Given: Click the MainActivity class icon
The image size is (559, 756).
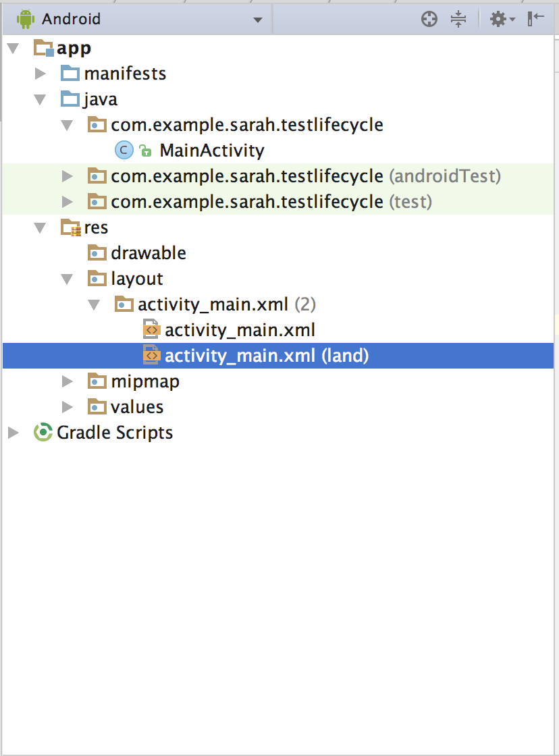Looking at the screenshot, I should pos(124,151).
